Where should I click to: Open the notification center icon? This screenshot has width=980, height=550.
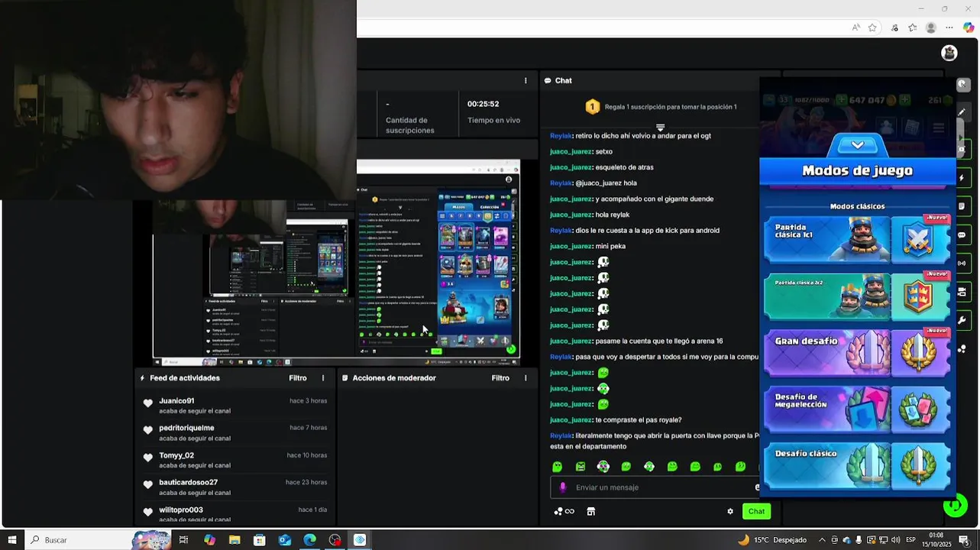point(965,540)
